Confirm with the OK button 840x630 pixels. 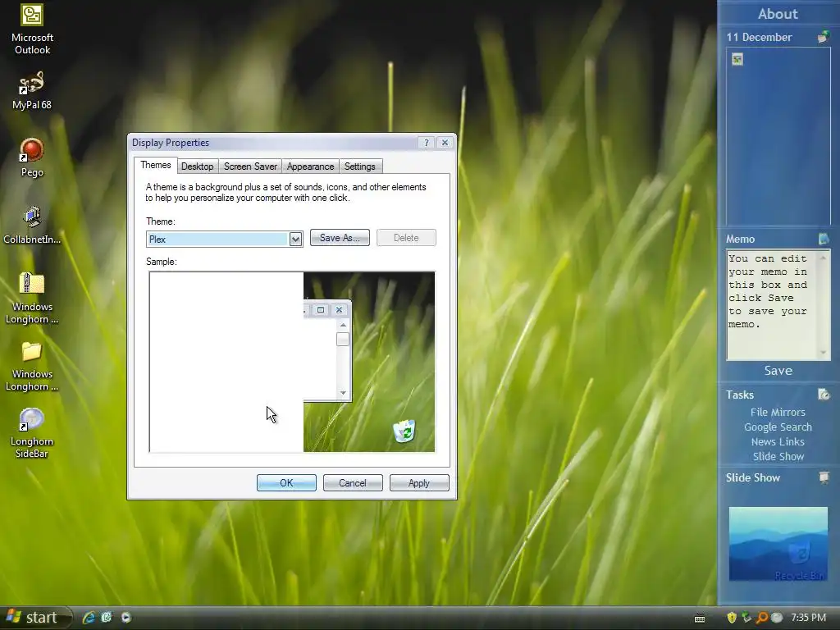pos(286,482)
